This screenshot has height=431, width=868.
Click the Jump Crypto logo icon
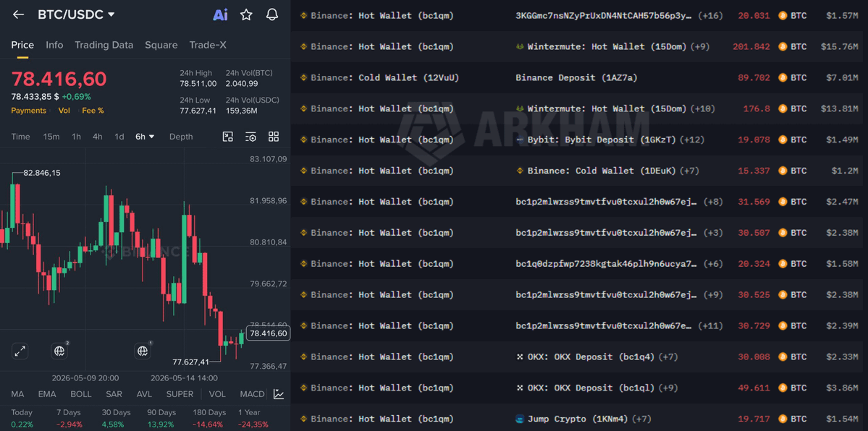click(x=520, y=419)
